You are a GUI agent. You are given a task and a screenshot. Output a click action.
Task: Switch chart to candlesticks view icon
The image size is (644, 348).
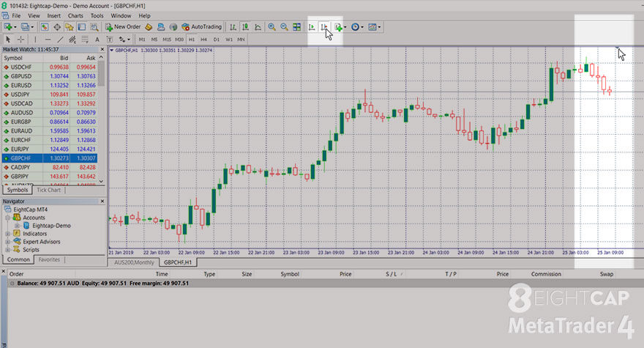click(245, 26)
